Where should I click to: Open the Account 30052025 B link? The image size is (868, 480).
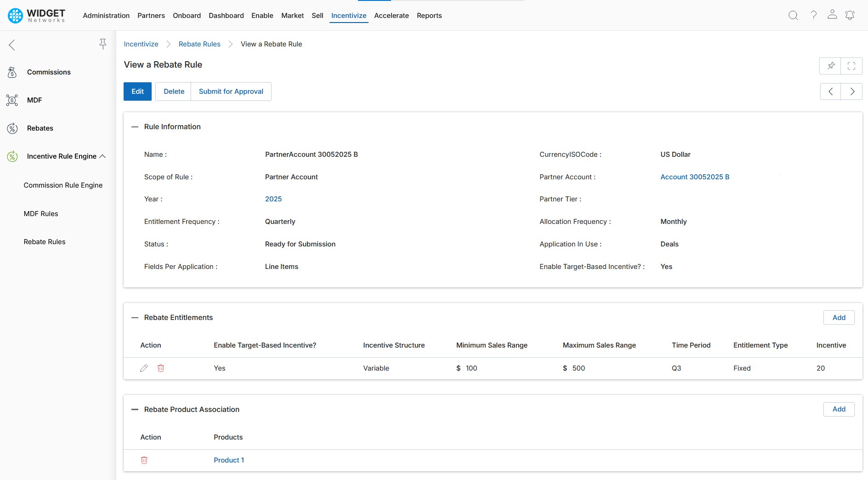[x=694, y=177]
